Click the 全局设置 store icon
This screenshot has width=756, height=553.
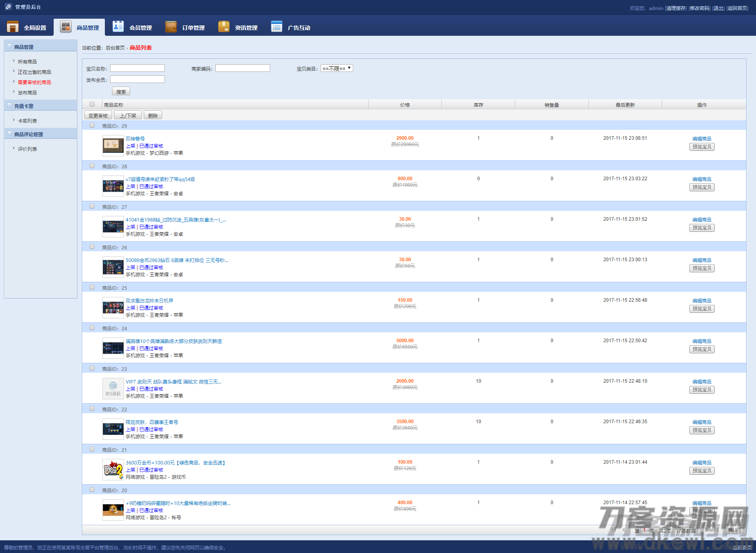coord(13,27)
